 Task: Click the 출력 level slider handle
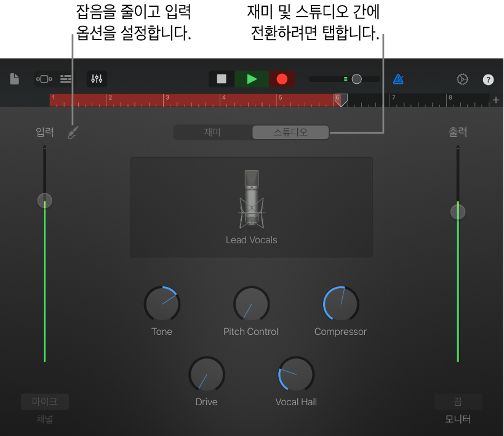tap(458, 212)
